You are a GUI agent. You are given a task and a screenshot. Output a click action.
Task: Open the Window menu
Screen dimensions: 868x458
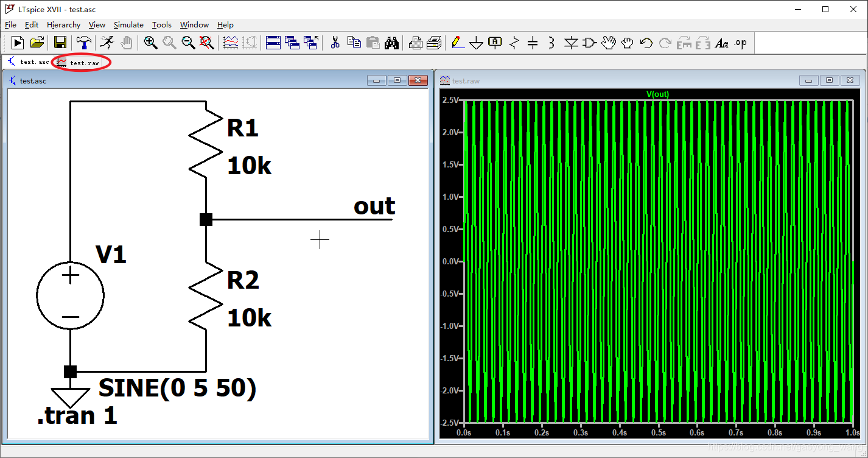195,25
